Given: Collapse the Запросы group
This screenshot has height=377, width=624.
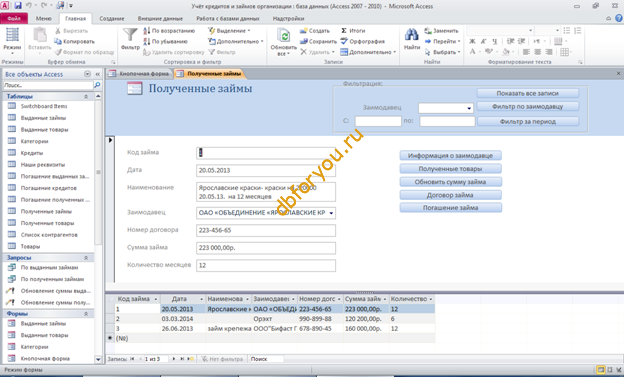Looking at the screenshot, I should tap(86, 258).
